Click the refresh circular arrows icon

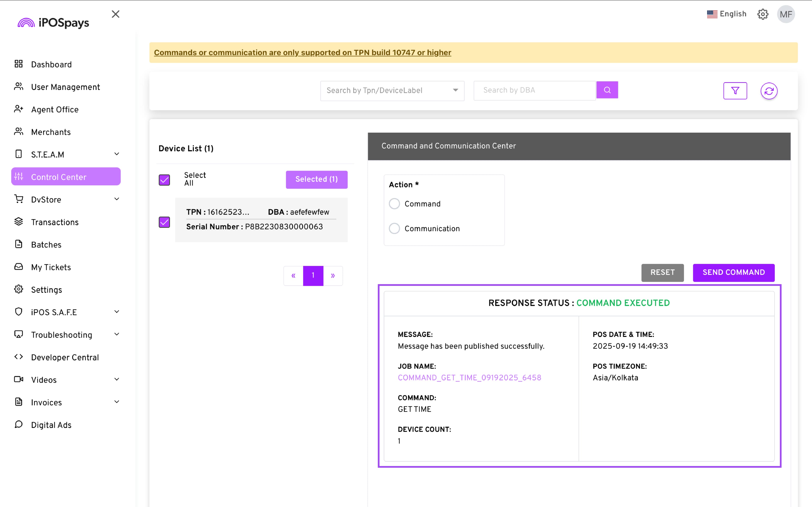(769, 91)
